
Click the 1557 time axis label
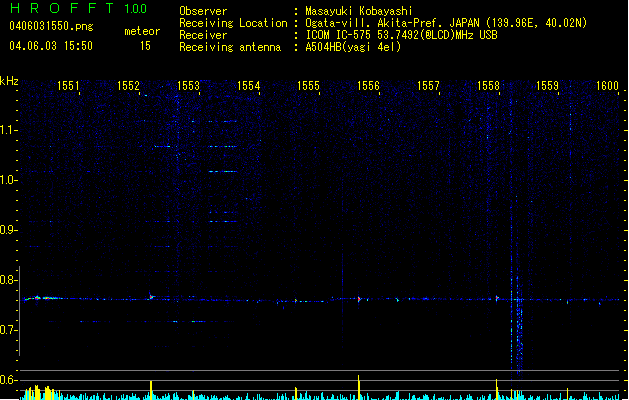point(428,85)
